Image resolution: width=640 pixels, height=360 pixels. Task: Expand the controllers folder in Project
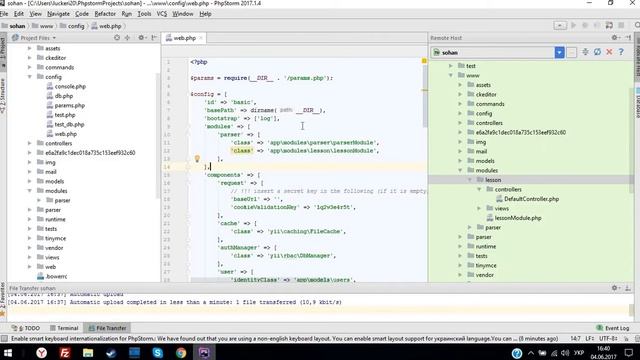click(x=29, y=143)
